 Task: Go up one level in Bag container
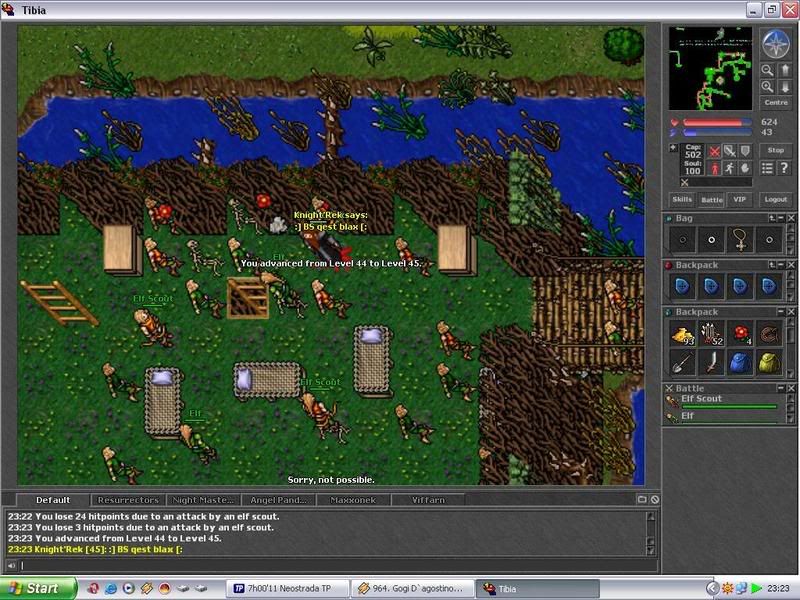[x=772, y=218]
